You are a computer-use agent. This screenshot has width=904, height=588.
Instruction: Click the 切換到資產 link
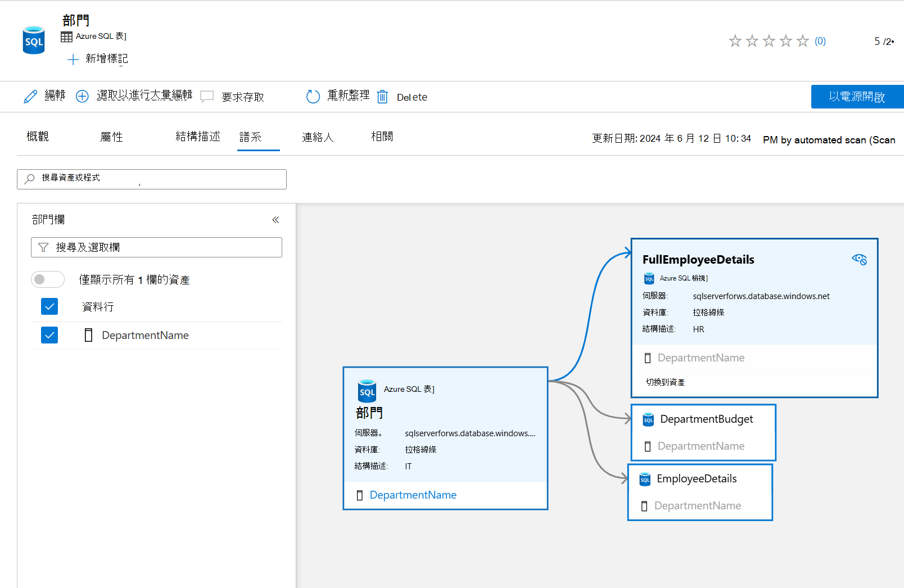tap(665, 382)
